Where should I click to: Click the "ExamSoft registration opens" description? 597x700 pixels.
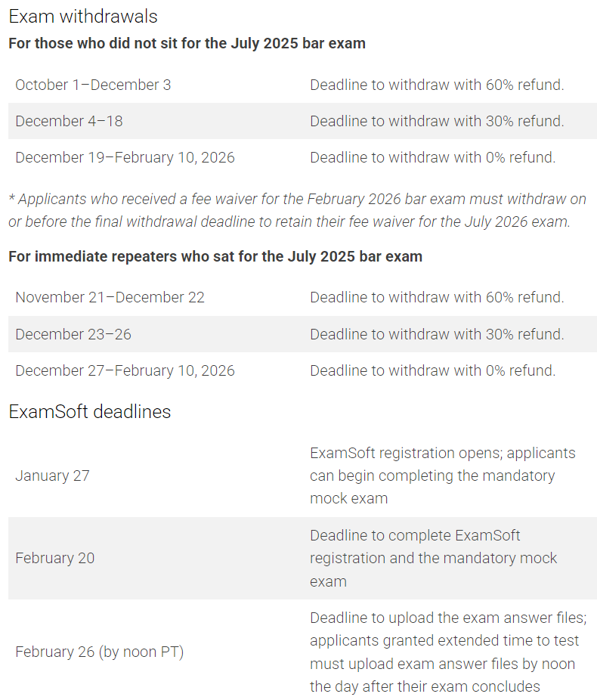[442, 475]
